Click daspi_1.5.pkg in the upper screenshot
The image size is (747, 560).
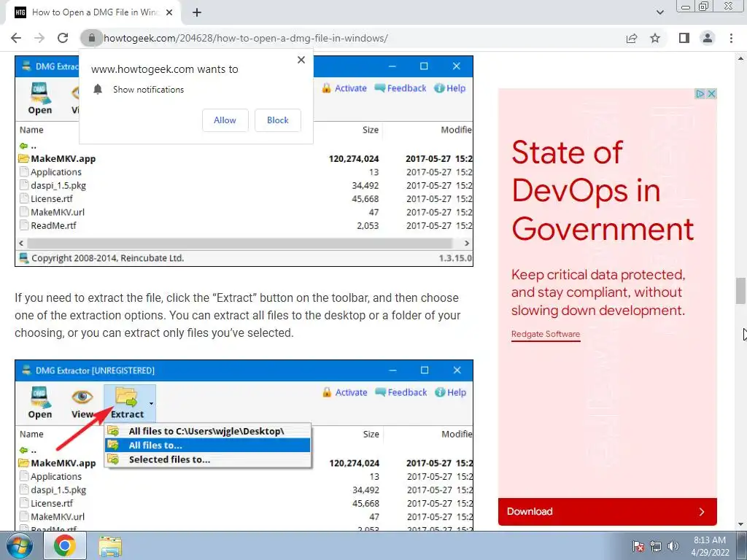(x=53, y=185)
